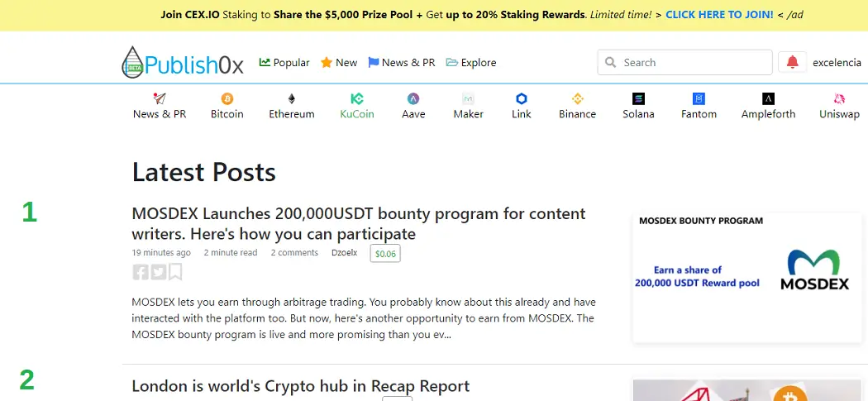The width and height of the screenshot is (868, 401).
Task: Open the MOSDEX Launches bounty program post title
Action: pyautogui.click(x=359, y=223)
